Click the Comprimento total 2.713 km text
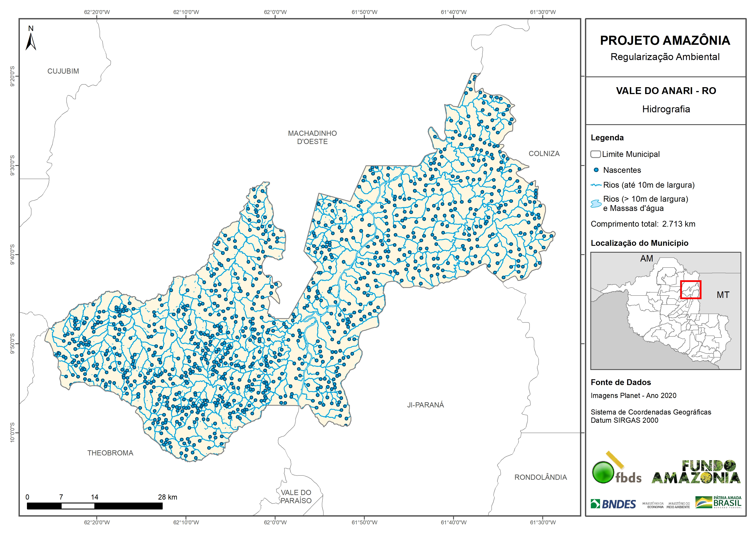 point(643,224)
